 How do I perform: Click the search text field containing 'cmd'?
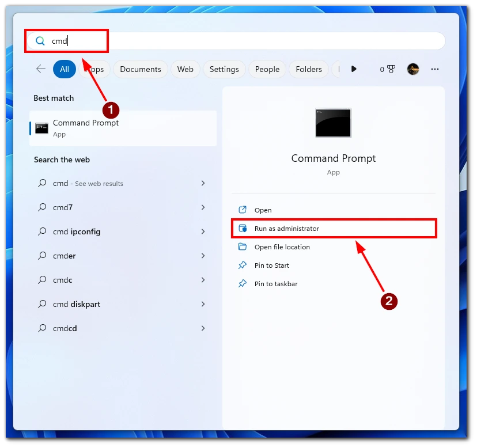coord(236,41)
